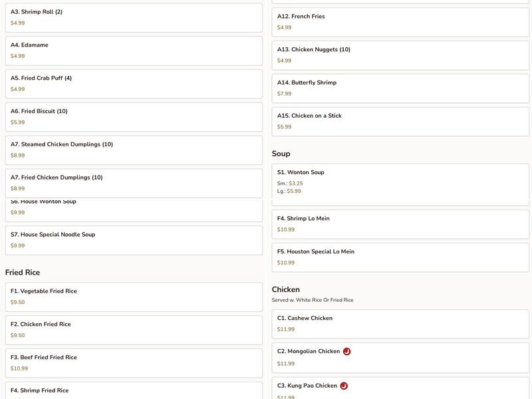Select A12. French Fries
The width and height of the screenshot is (532, 399).
400,22
